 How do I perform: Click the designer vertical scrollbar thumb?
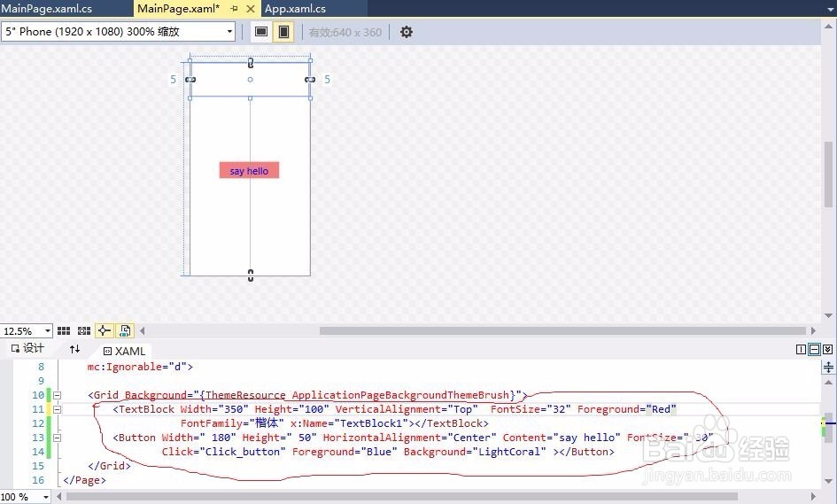pyautogui.click(x=828, y=174)
